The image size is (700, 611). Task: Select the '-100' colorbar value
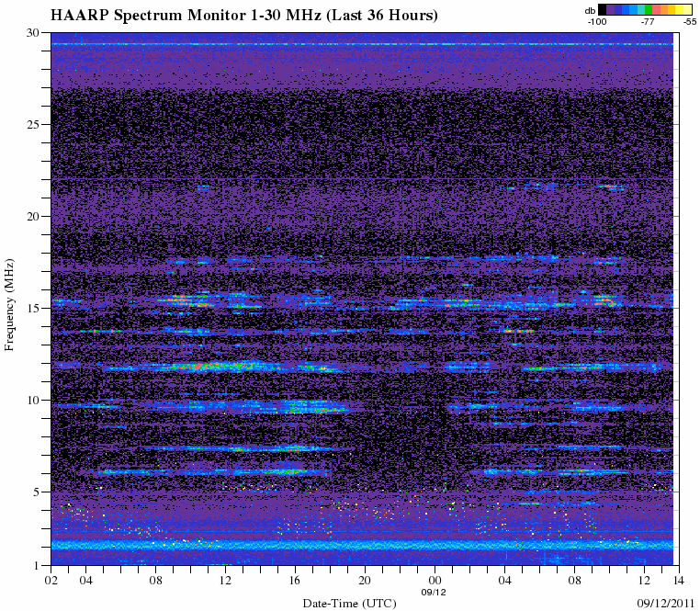pyautogui.click(x=597, y=21)
